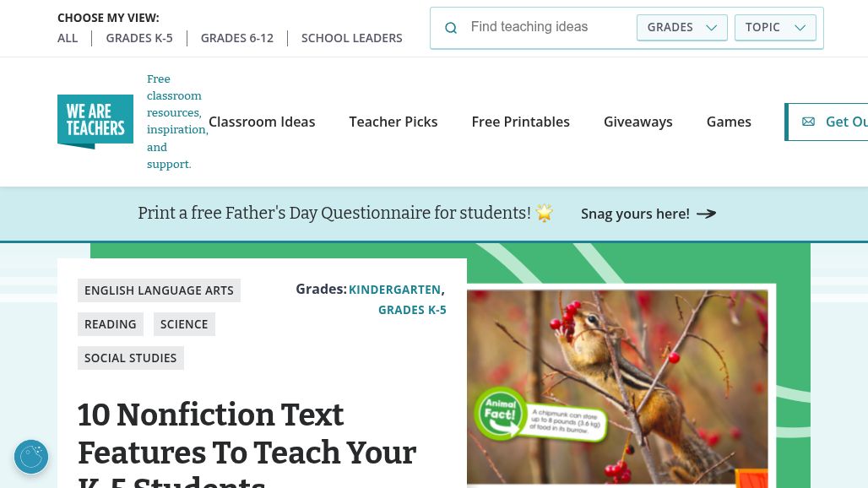868x488 pixels.
Task: Select the Grades 6-12 view
Action: click(x=237, y=38)
